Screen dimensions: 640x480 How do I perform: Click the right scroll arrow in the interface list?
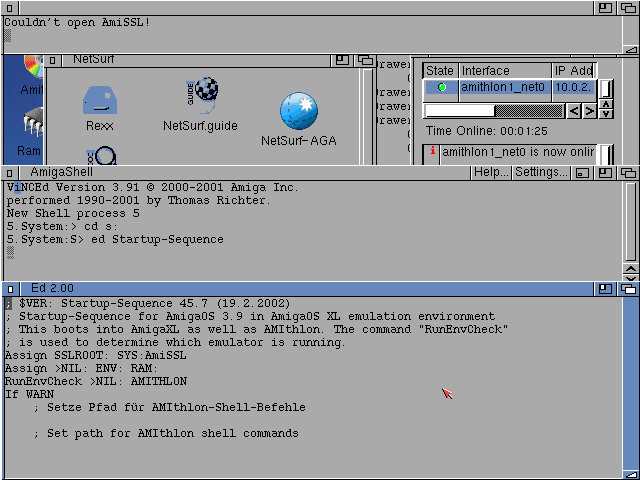(589, 111)
